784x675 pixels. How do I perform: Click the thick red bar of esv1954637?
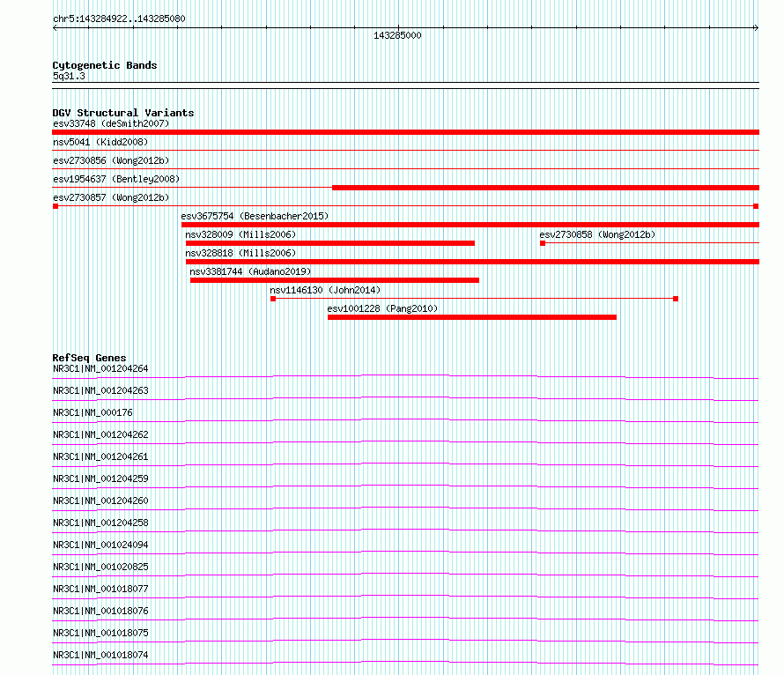tap(545, 188)
